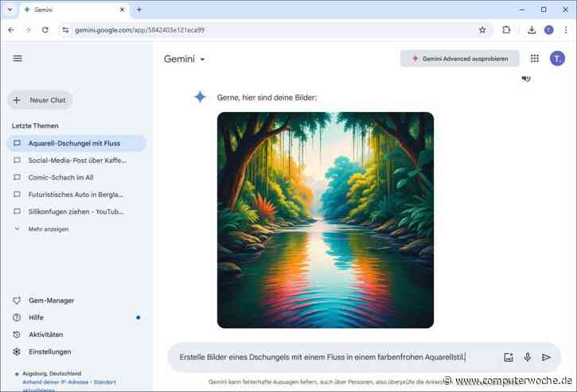The image size is (577, 392).
Task: Click the microphone voice input icon
Action: (x=528, y=357)
